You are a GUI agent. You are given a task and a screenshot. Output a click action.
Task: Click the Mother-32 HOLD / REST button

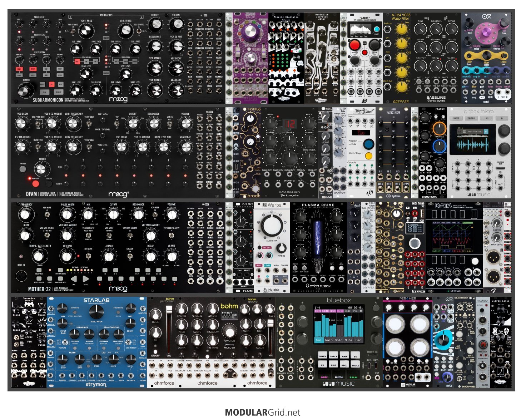pyautogui.click(x=39, y=270)
